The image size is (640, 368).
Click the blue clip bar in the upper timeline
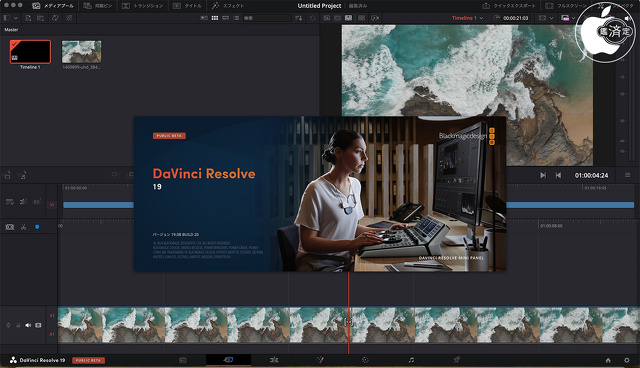point(98,205)
